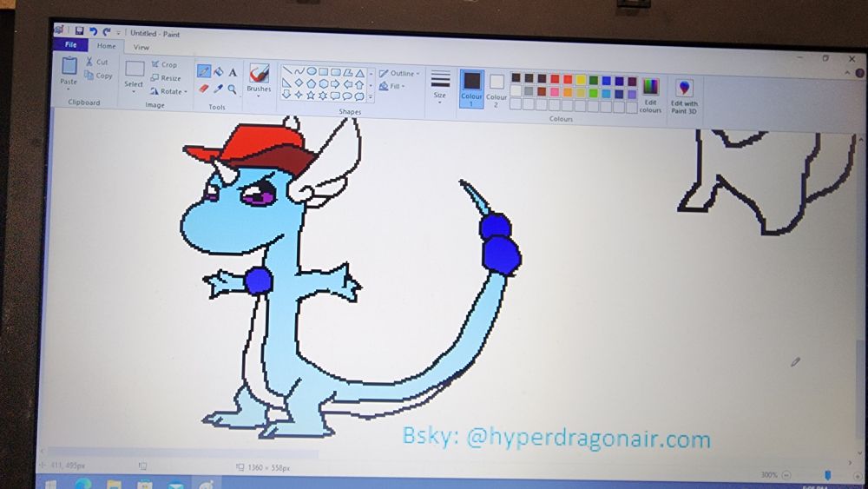Select the Colour 1 button
Image resolution: width=868 pixels, height=489 pixels.
coord(471,89)
